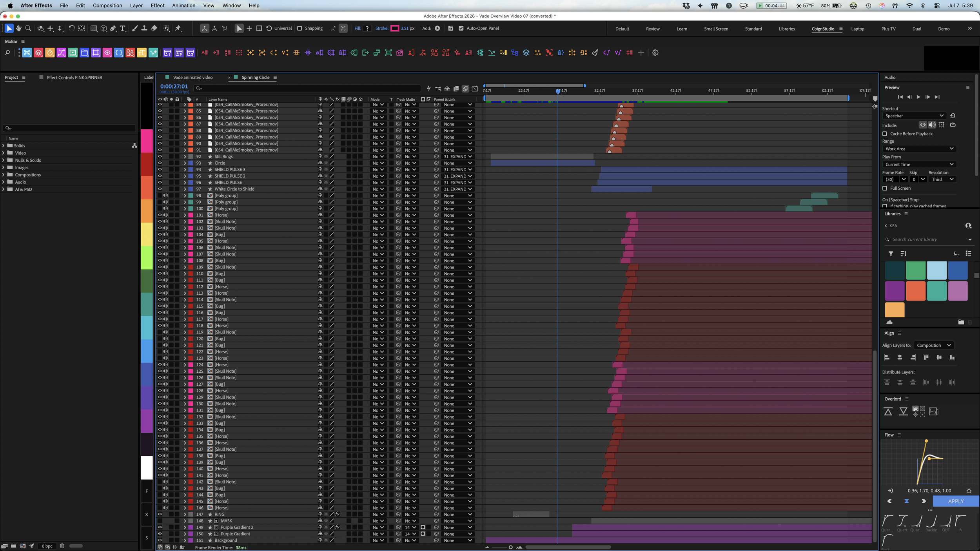Click the Search current library field
The image size is (980, 551).
pos(928,239)
